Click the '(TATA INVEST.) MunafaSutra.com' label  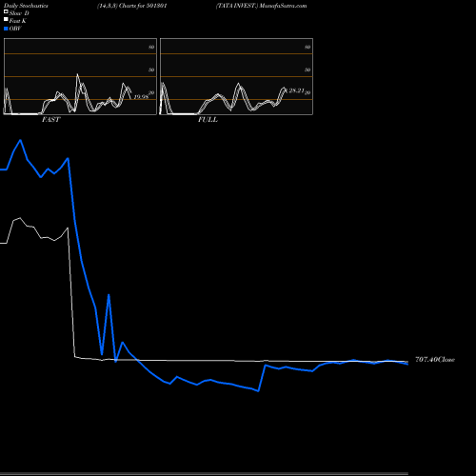pos(261,6)
